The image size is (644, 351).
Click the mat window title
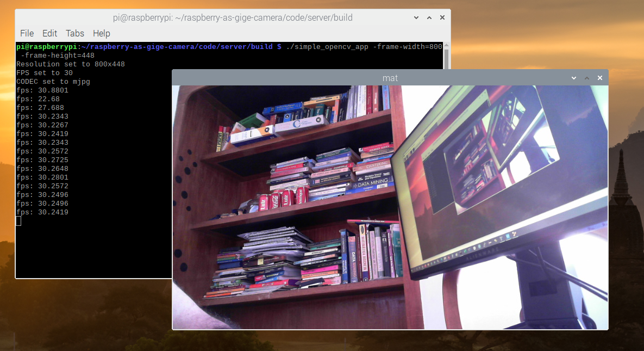pyautogui.click(x=390, y=78)
